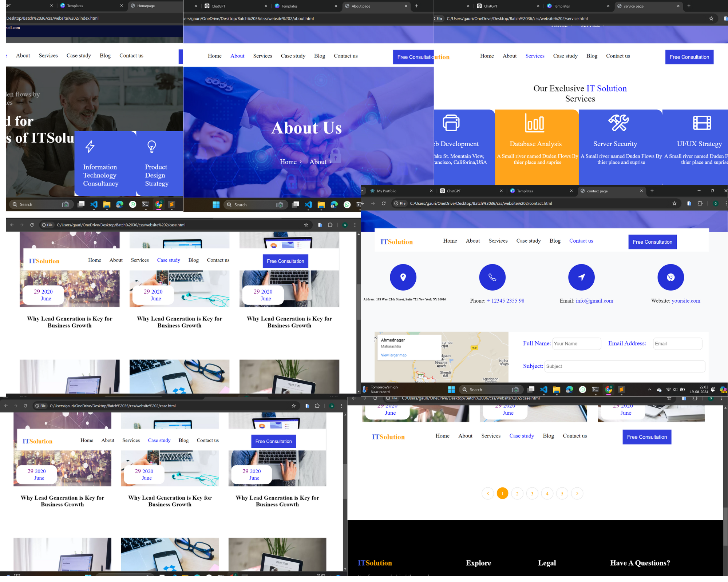The height and width of the screenshot is (582, 728).
Task: Open WhatsApp from the bottom taskbar
Action: 582,390
